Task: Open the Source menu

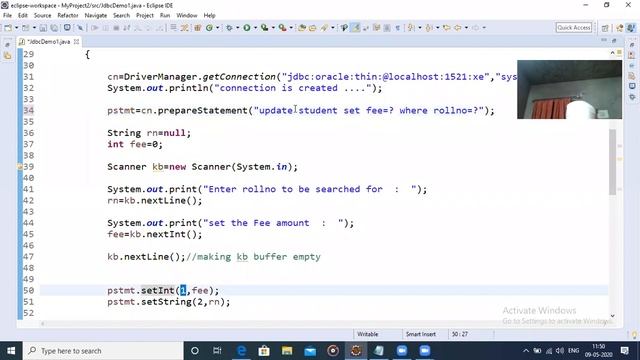Action: tap(42, 16)
